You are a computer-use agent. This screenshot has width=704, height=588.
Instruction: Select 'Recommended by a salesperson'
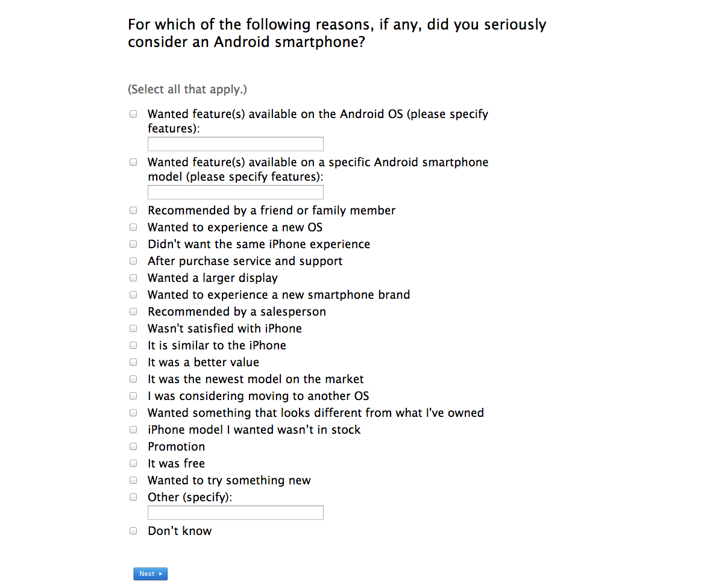point(133,311)
